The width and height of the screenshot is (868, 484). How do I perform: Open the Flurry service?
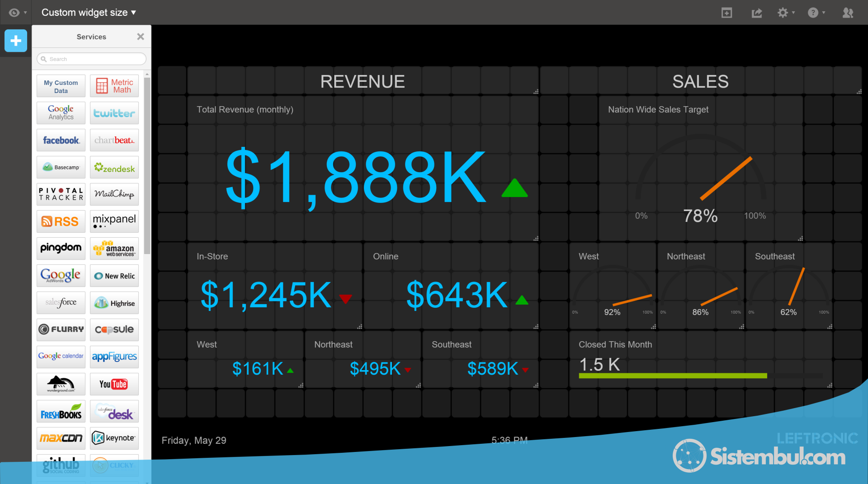[61, 330]
